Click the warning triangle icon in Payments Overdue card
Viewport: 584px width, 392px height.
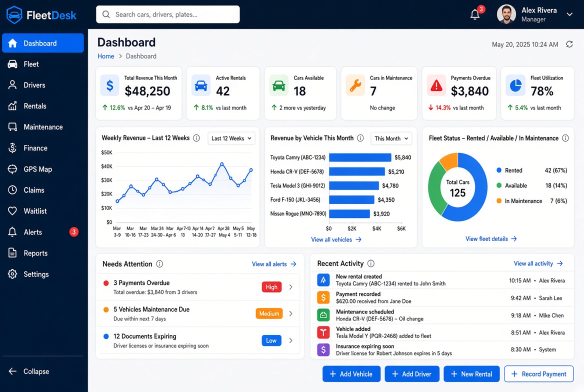(436, 85)
